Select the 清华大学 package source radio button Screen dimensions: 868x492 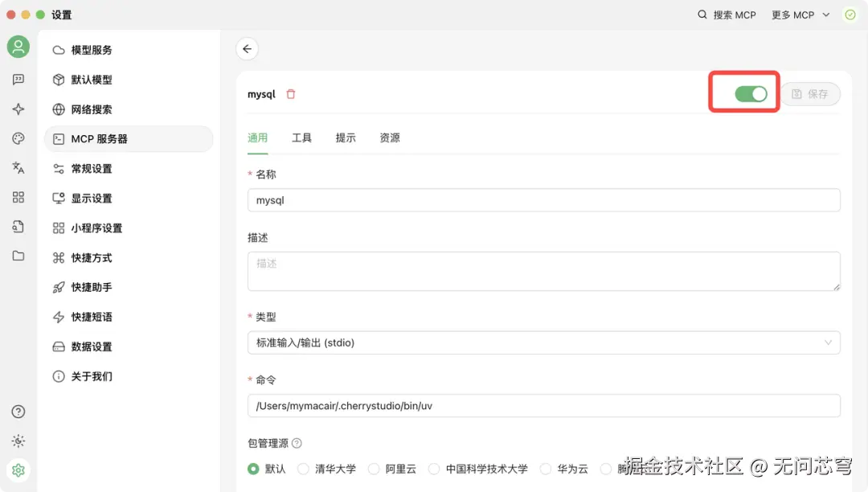[303, 469]
